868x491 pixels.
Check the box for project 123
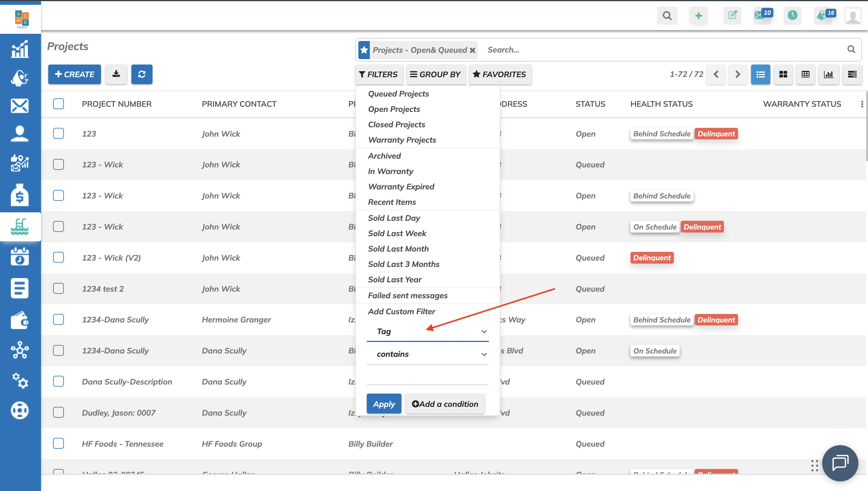click(x=58, y=134)
